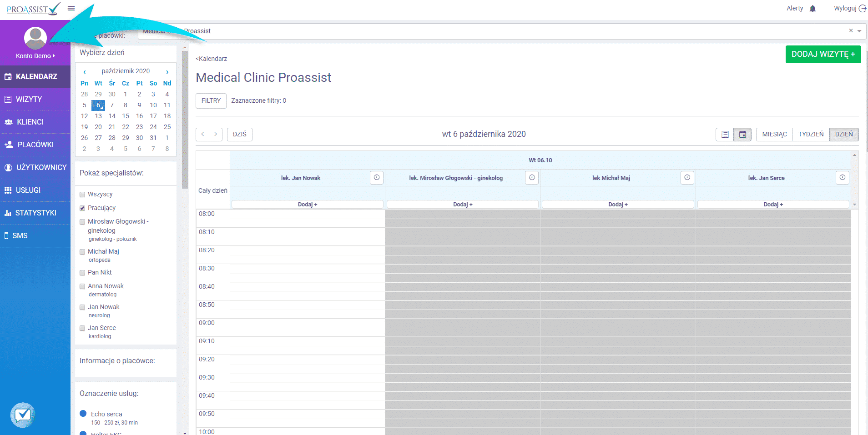This screenshot has width=868, height=435.
Task: Go to next month in mini calendar
Action: click(x=167, y=72)
